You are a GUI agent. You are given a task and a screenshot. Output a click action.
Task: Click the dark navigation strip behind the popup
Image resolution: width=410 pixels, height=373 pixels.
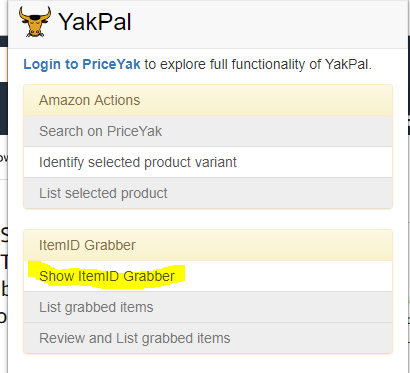(3, 108)
